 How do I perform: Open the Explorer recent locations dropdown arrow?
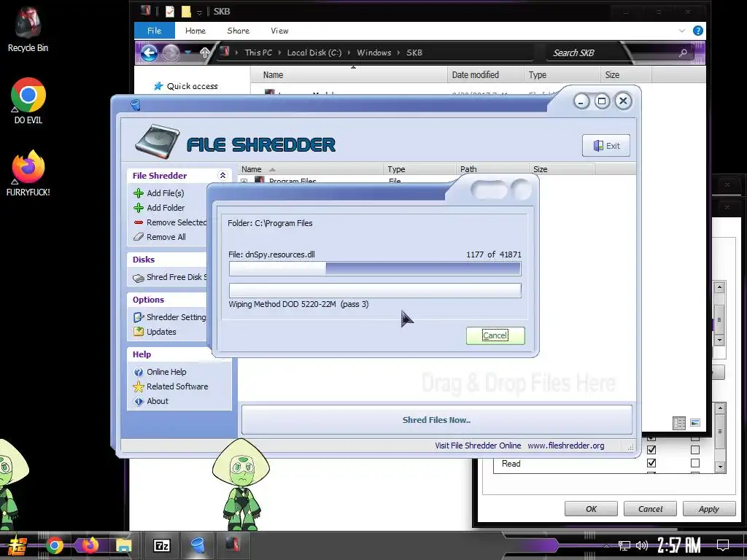click(188, 52)
